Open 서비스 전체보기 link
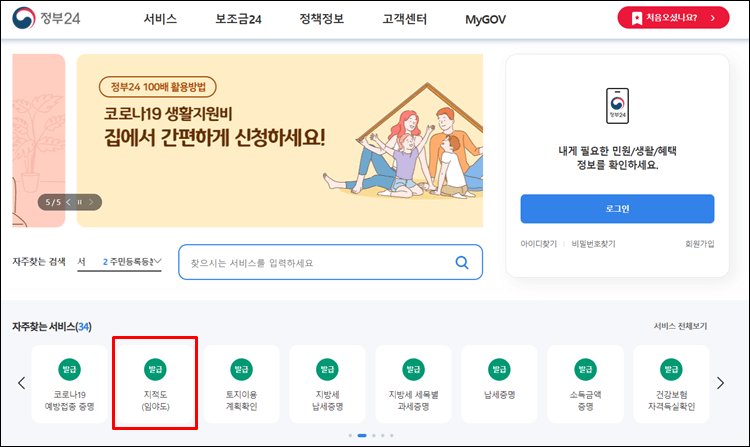 point(680,326)
